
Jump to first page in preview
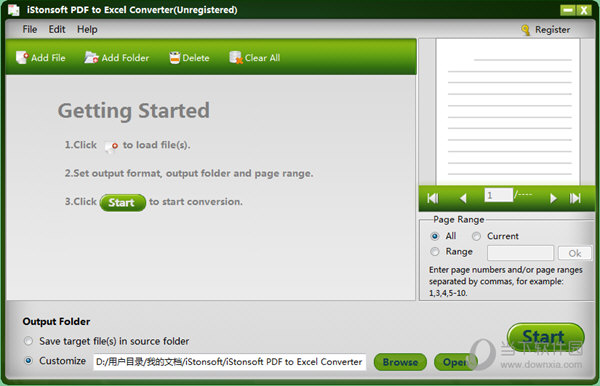click(x=433, y=198)
